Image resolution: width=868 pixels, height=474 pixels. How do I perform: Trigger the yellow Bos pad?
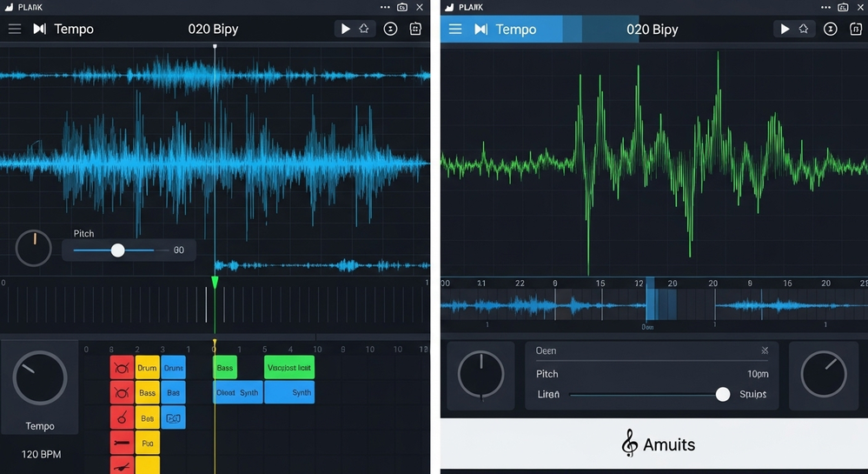click(x=147, y=417)
